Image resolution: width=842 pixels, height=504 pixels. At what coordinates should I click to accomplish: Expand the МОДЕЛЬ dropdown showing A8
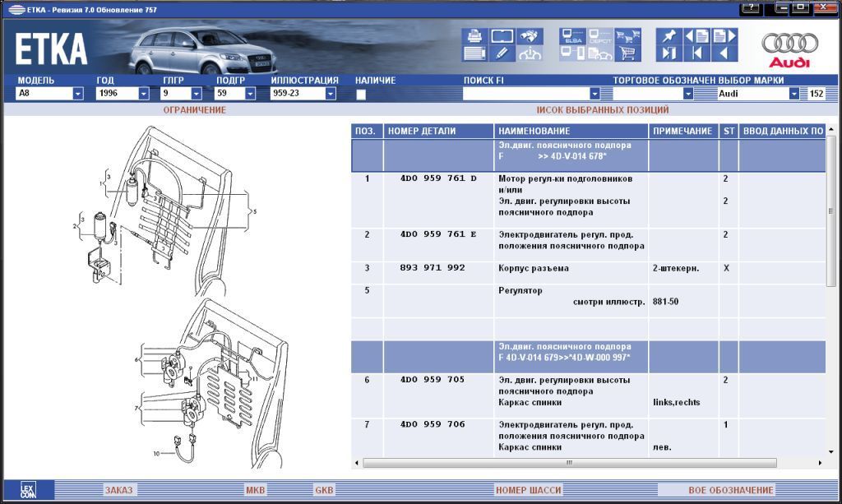78,94
